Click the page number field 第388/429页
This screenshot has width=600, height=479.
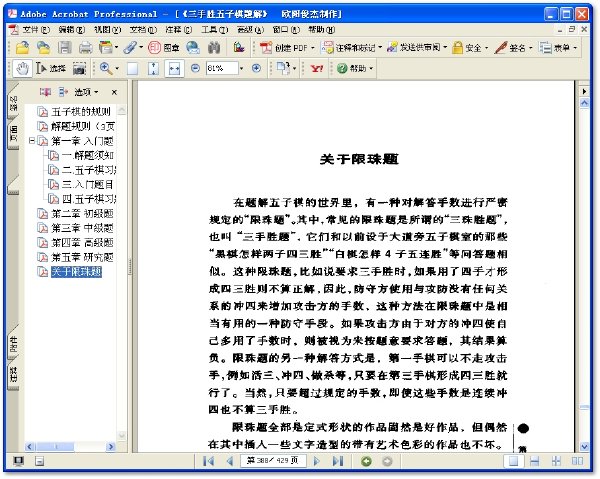coord(273,460)
